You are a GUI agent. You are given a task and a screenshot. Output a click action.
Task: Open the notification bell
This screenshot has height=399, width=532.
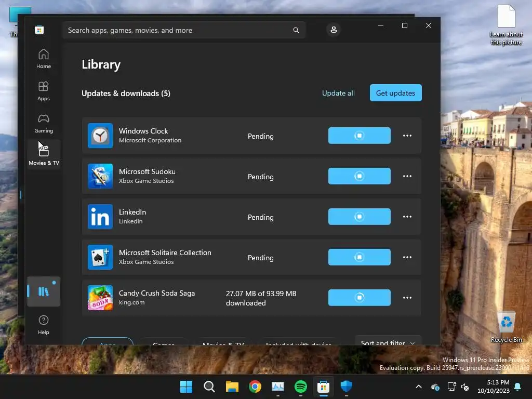tap(518, 387)
